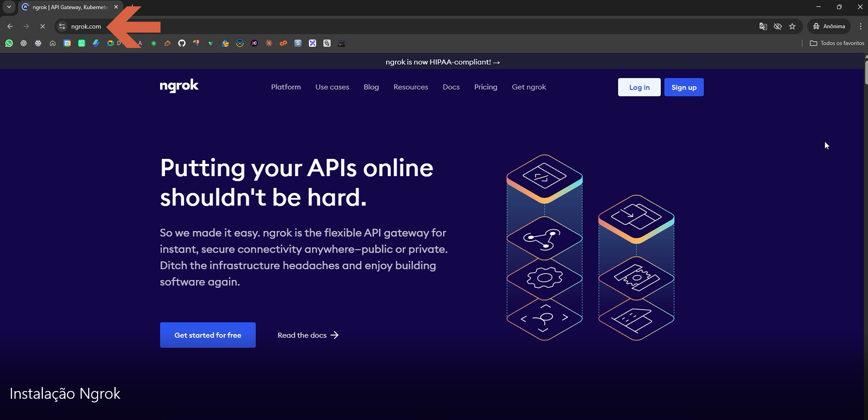The width and height of the screenshot is (868, 420).
Task: Open the calendar 15 bookmark
Action: tap(67, 43)
